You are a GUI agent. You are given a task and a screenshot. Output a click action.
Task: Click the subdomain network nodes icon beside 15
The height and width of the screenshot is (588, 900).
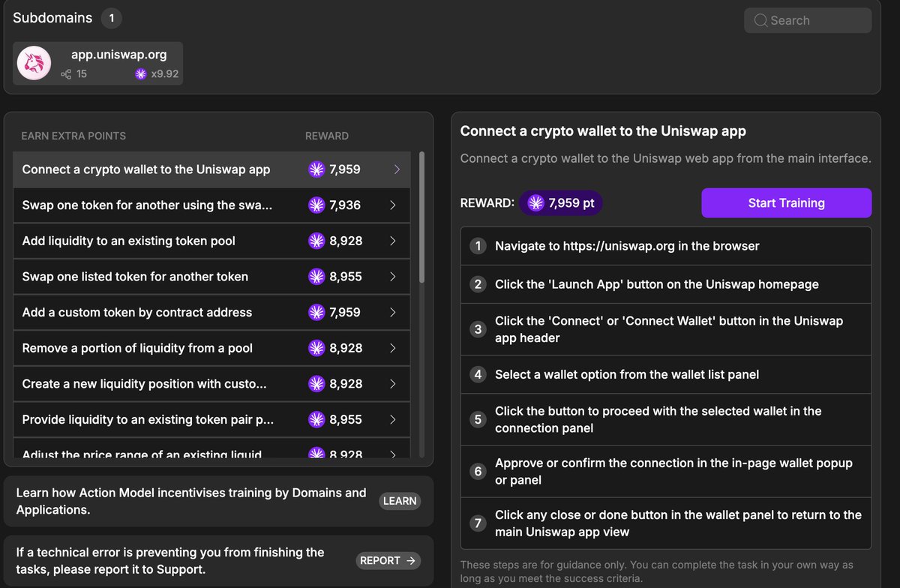point(66,74)
